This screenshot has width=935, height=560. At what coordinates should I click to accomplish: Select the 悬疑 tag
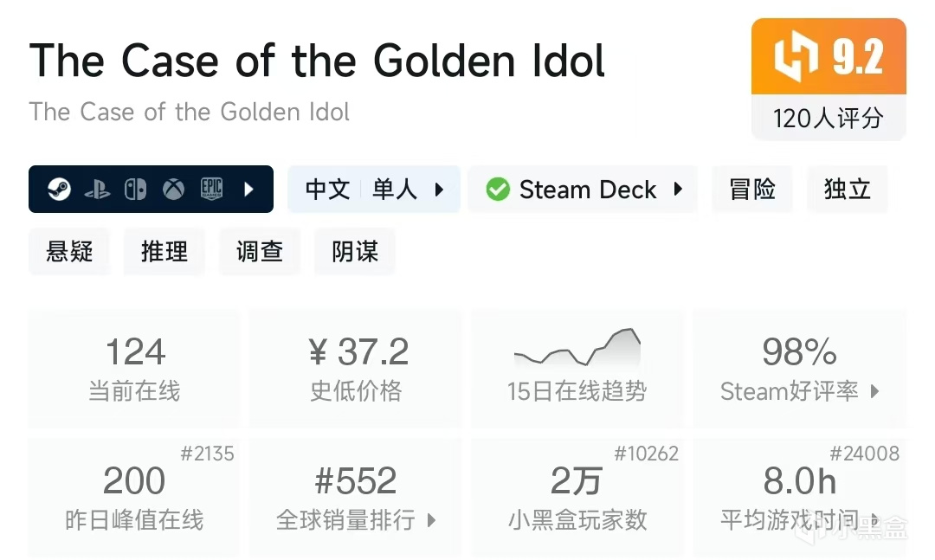69,252
